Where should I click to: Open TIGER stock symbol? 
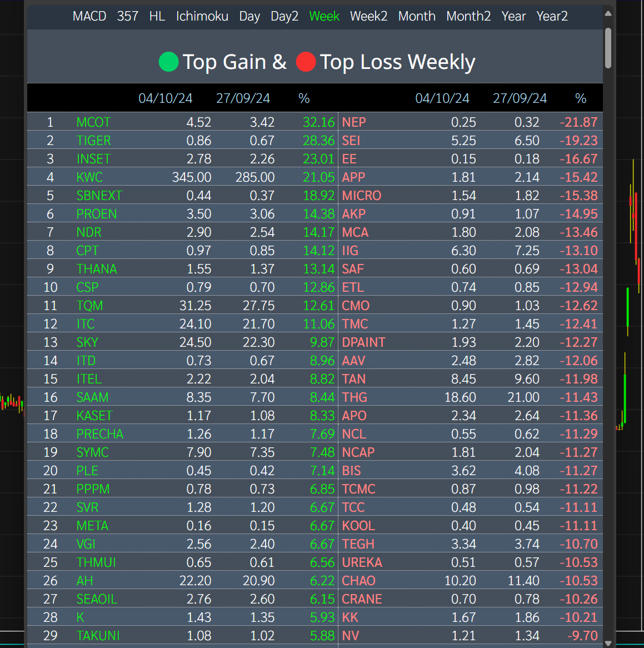[x=93, y=141]
